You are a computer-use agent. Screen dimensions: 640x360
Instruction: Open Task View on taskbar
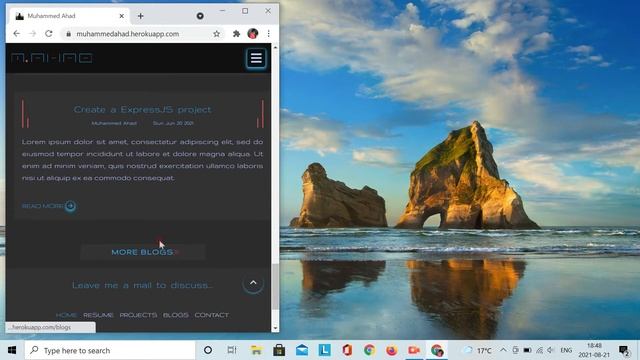click(232, 350)
